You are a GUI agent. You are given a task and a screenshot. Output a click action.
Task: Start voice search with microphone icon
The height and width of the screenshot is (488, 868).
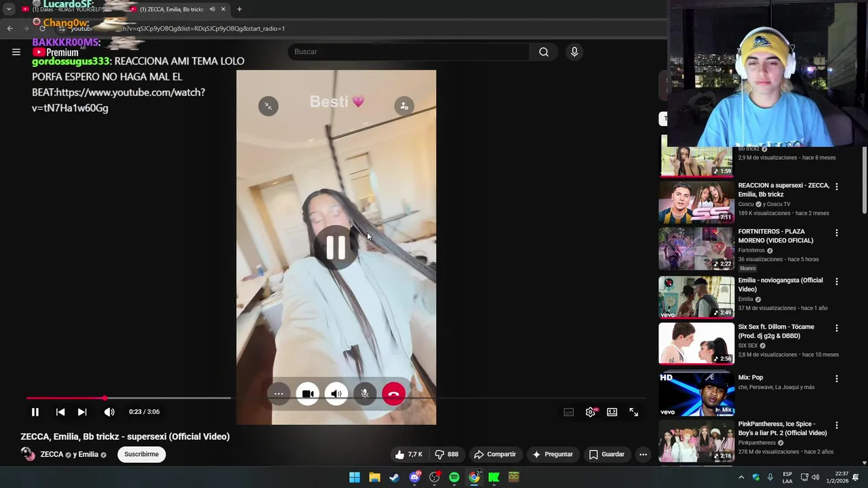point(574,52)
